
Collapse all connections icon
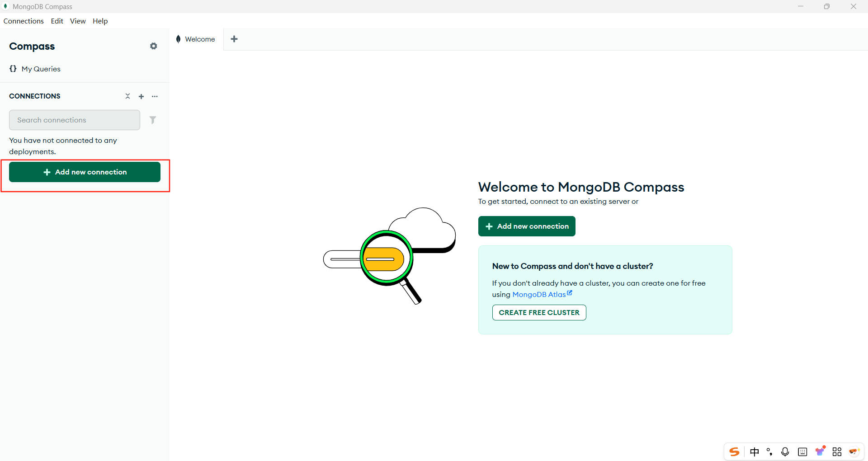[x=127, y=96]
